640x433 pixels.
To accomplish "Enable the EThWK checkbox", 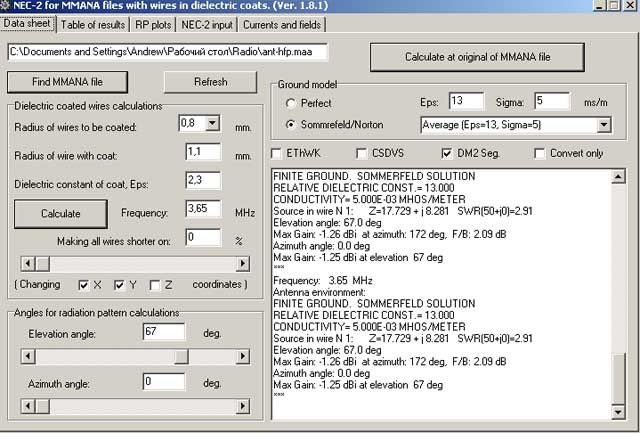I will point(276,153).
